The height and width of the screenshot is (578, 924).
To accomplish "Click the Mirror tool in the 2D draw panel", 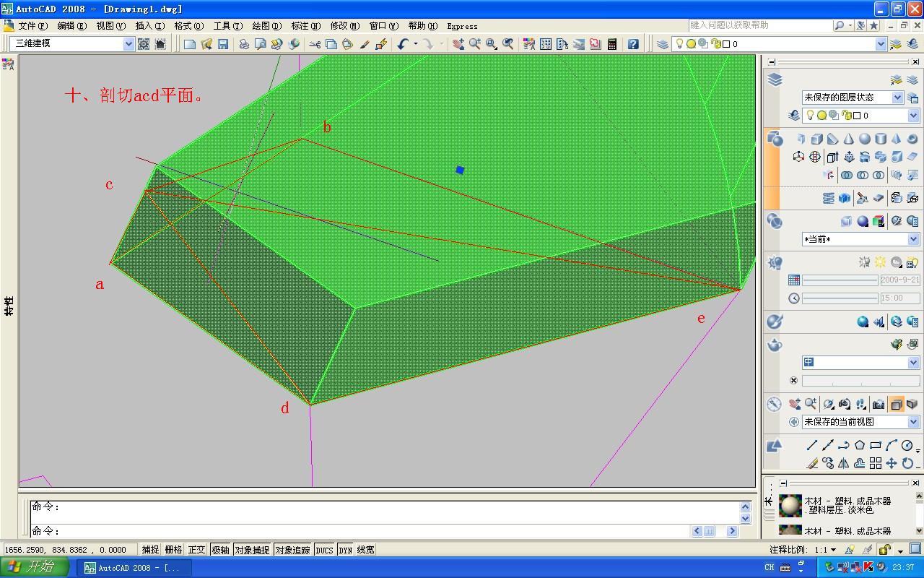I will click(844, 463).
